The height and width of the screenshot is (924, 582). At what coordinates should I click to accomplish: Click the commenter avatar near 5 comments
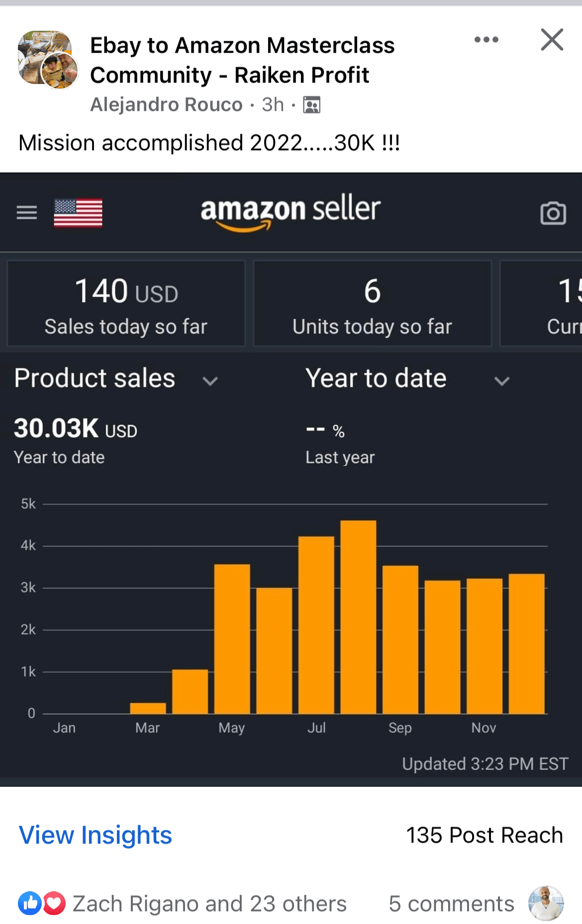pos(546,903)
